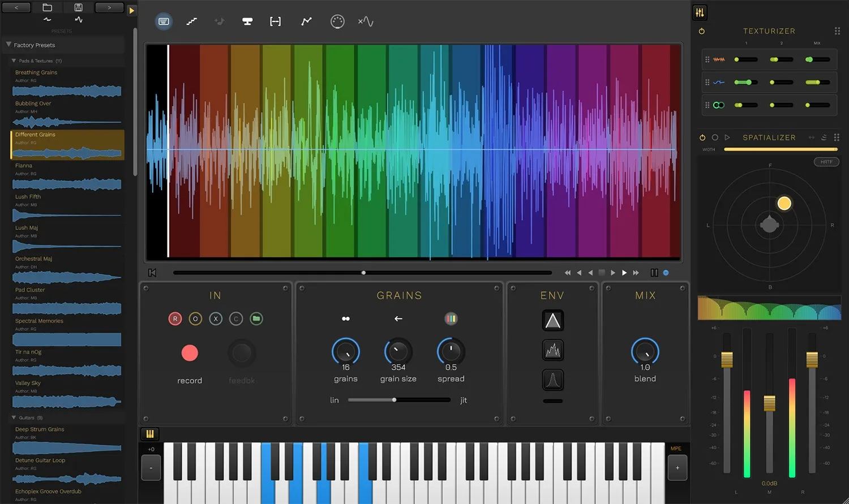Click the red record button
Screen dimensions: 849x504
190,353
